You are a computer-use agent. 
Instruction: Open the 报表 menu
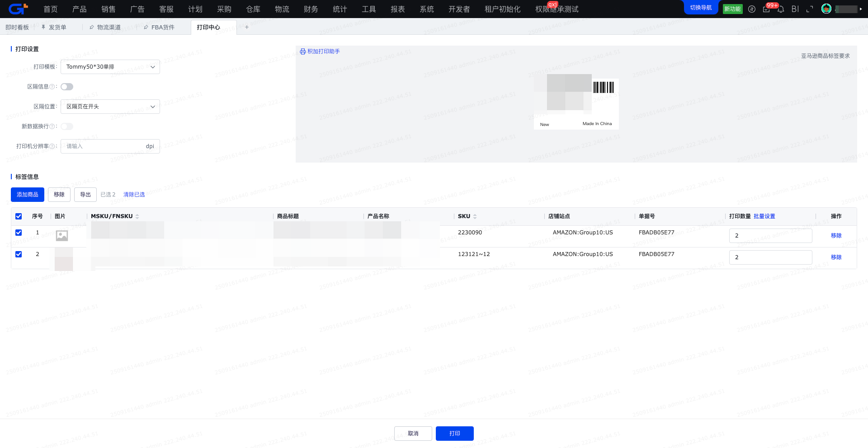click(x=398, y=9)
